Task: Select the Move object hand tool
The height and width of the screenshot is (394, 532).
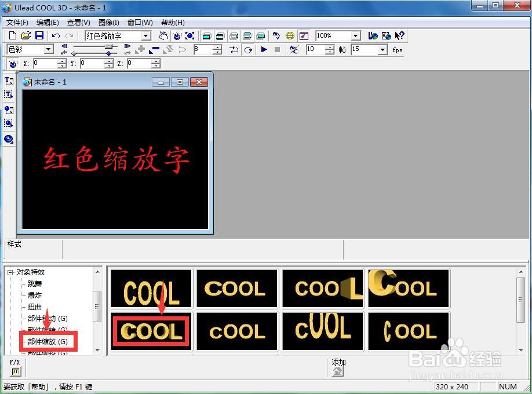Action: (x=163, y=35)
